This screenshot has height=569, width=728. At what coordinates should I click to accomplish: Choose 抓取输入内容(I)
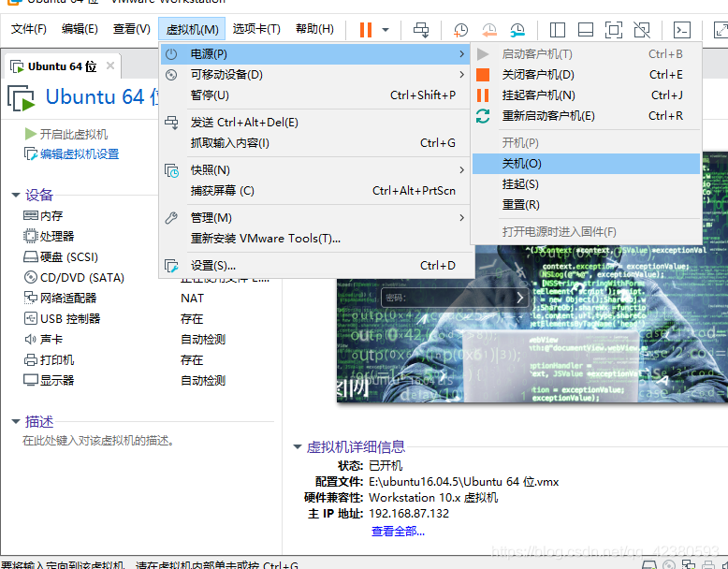pos(315,142)
